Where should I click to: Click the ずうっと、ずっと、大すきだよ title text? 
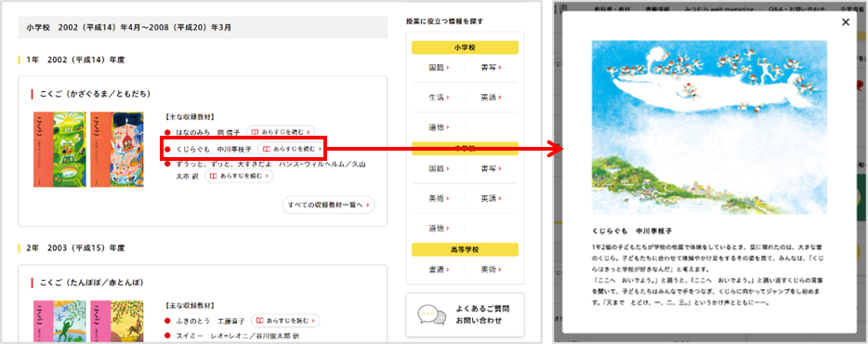click(x=225, y=165)
